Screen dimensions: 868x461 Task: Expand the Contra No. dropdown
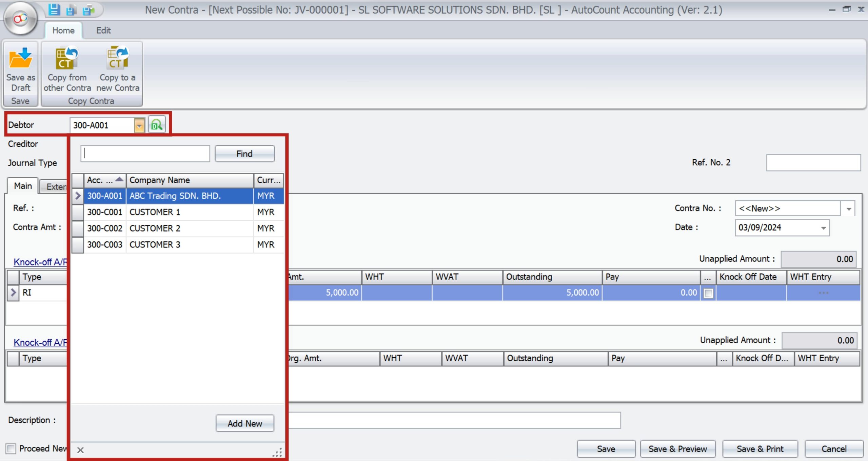click(849, 208)
